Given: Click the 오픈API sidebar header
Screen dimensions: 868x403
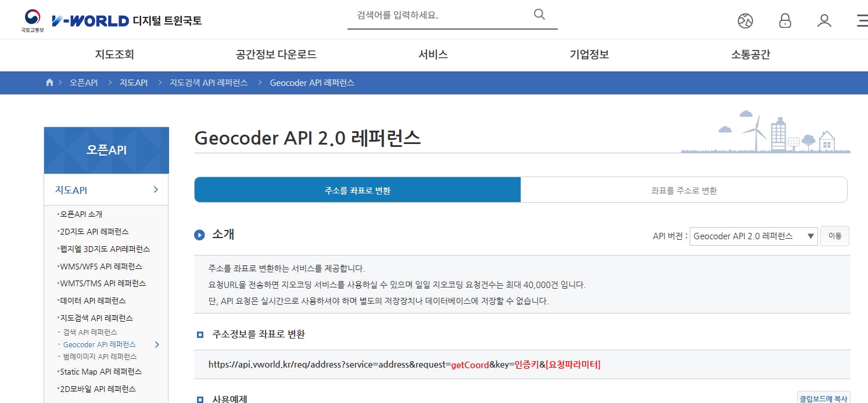Looking at the screenshot, I should tap(106, 150).
